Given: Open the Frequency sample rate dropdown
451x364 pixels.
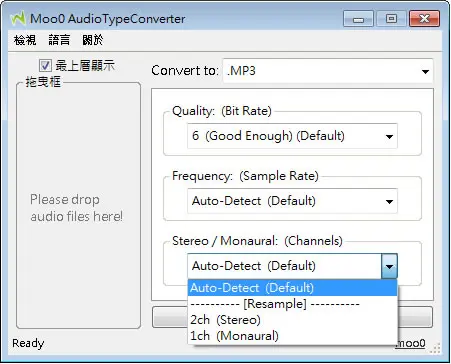Looking at the screenshot, I should click(x=292, y=201).
